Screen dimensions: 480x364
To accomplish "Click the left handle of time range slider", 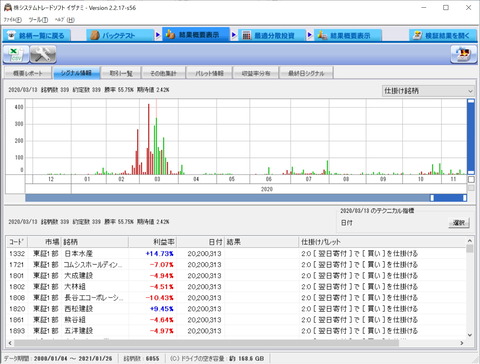I will [x=432, y=198].
